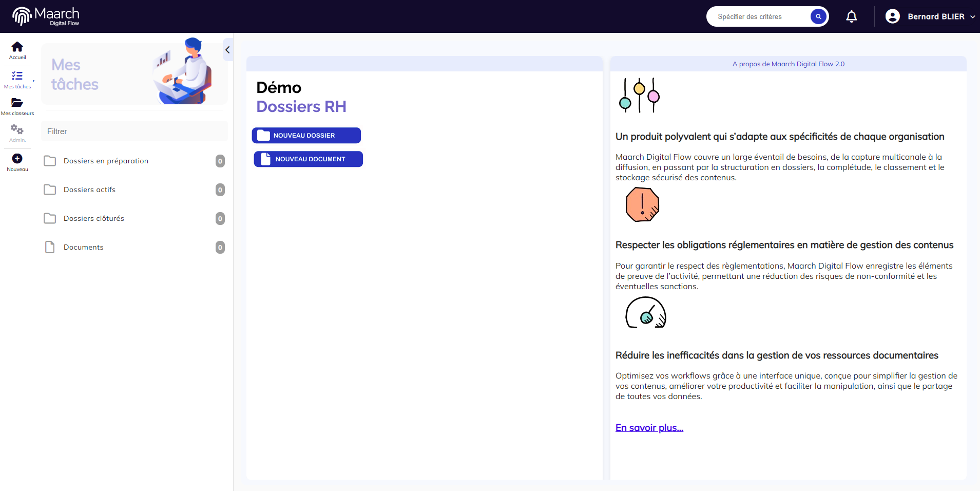This screenshot has height=491, width=980.
Task: Open Mes tâches in the sidebar
Action: pyautogui.click(x=17, y=77)
